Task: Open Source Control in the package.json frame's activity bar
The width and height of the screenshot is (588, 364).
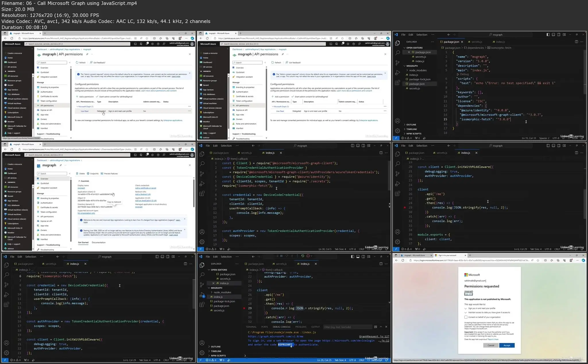Action: pos(397,63)
